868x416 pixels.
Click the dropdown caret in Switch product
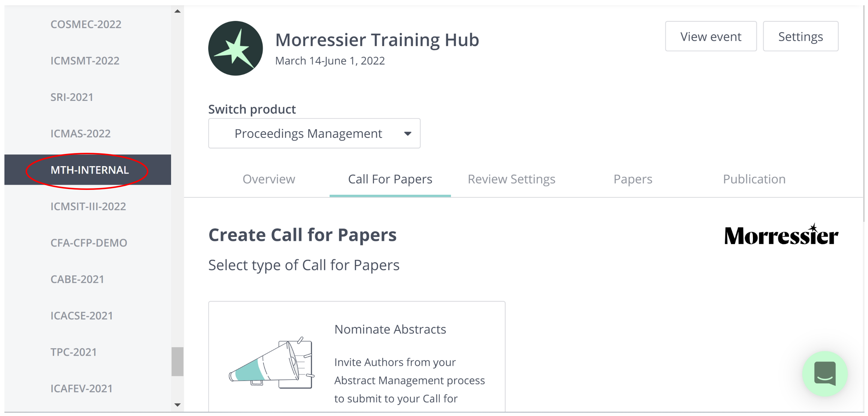[x=407, y=134]
